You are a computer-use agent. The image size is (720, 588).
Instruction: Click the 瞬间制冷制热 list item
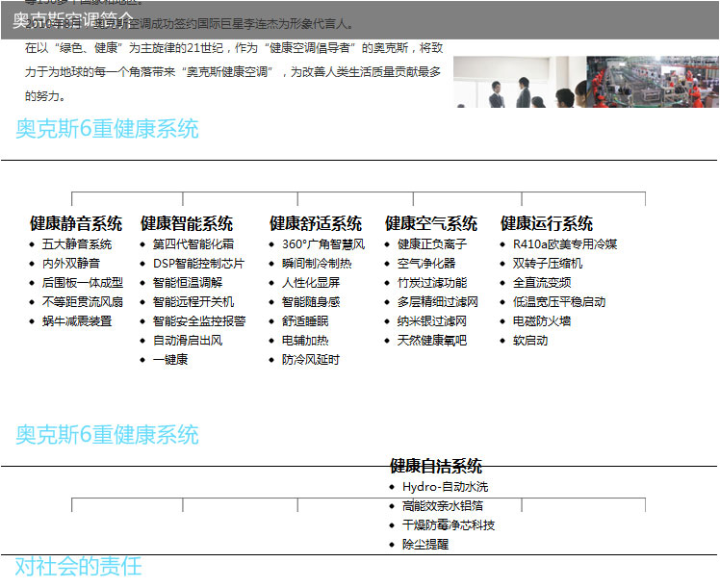317,264
